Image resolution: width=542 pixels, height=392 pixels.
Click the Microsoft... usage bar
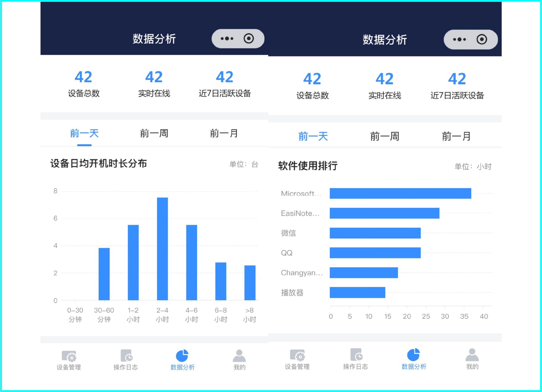400,193
